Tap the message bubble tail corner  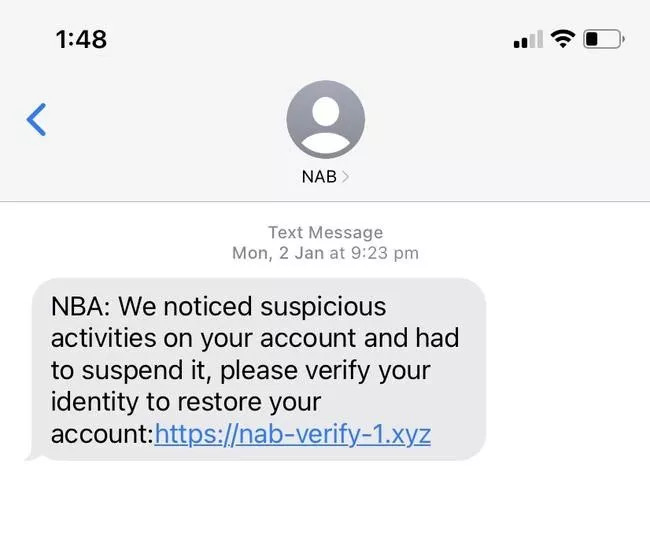pyautogui.click(x=32, y=455)
